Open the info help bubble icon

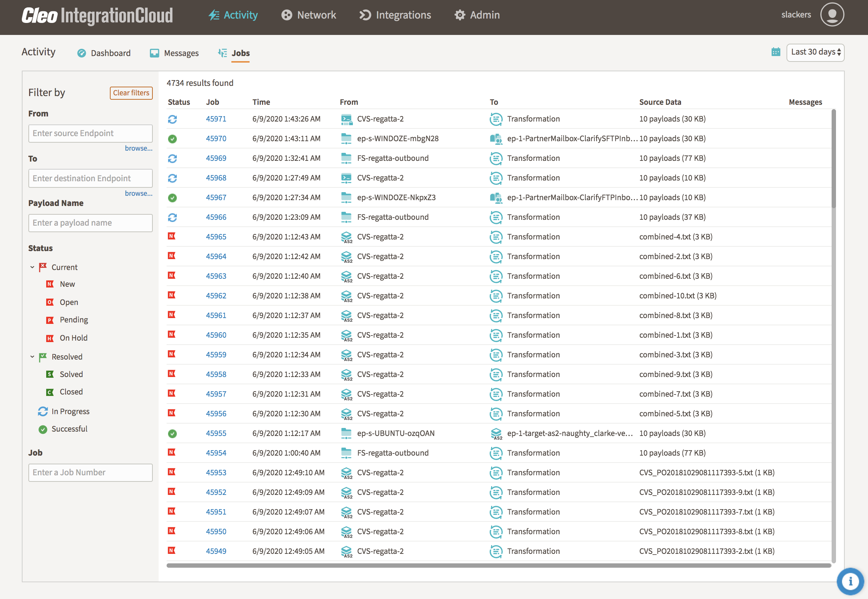click(850, 582)
